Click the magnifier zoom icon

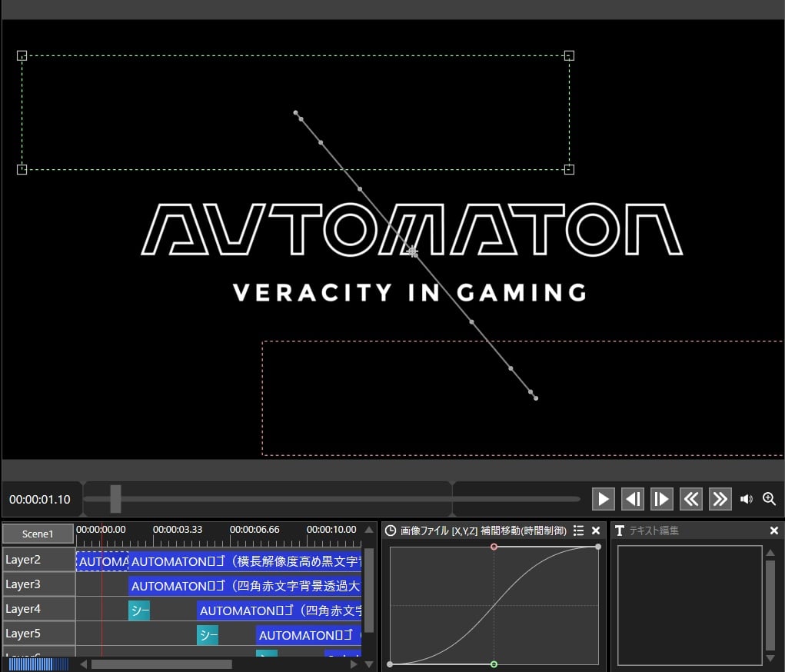coord(770,499)
